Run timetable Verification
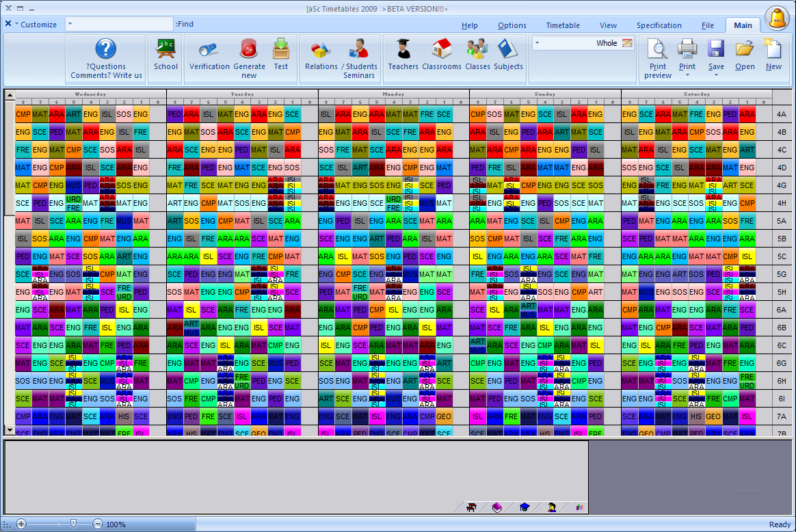This screenshot has width=796, height=532. tap(209, 55)
